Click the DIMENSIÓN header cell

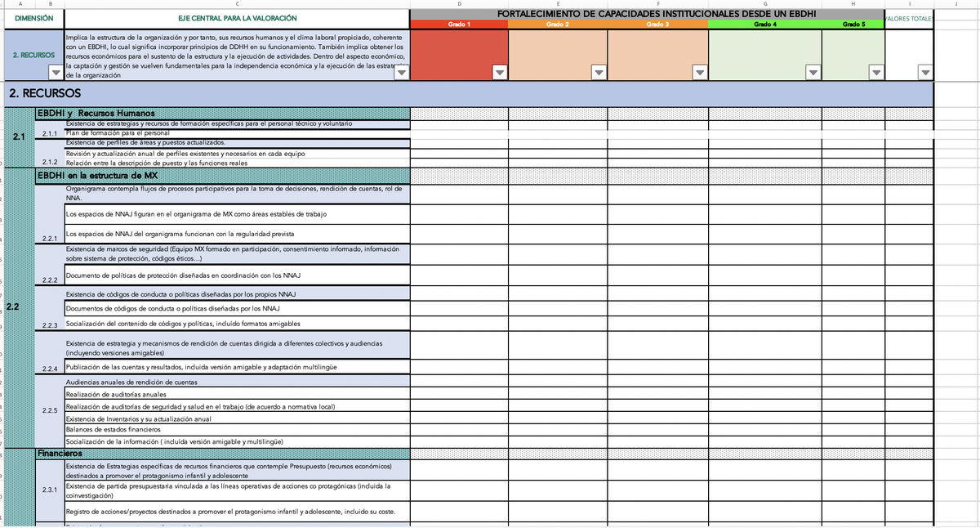pos(33,19)
